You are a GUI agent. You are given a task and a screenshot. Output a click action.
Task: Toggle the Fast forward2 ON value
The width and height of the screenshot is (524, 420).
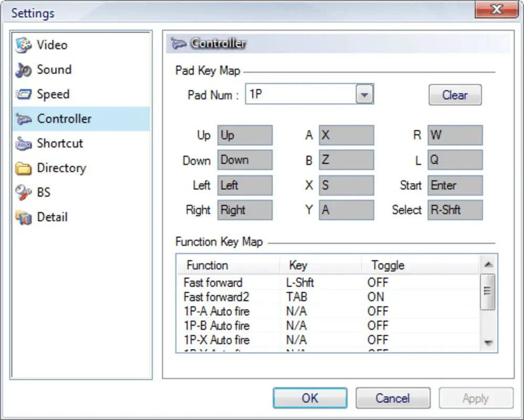pyautogui.click(x=376, y=297)
